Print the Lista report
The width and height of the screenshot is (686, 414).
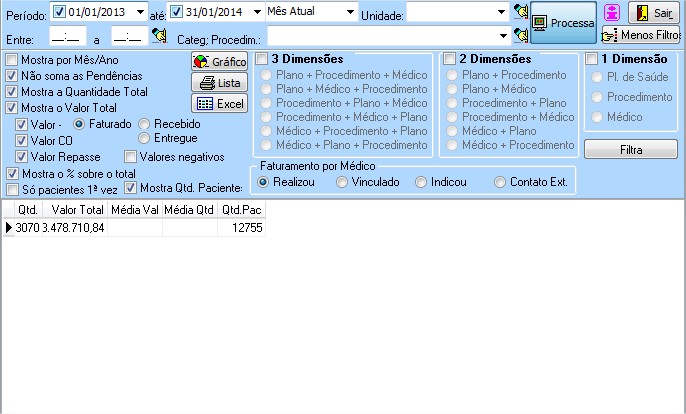[x=219, y=82]
